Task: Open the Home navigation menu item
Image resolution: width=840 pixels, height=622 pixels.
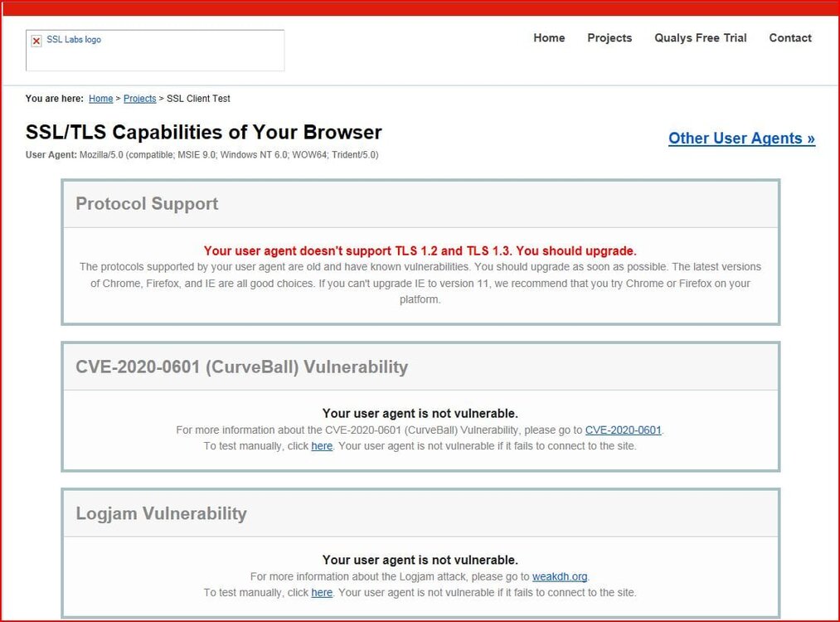Action: 549,38
